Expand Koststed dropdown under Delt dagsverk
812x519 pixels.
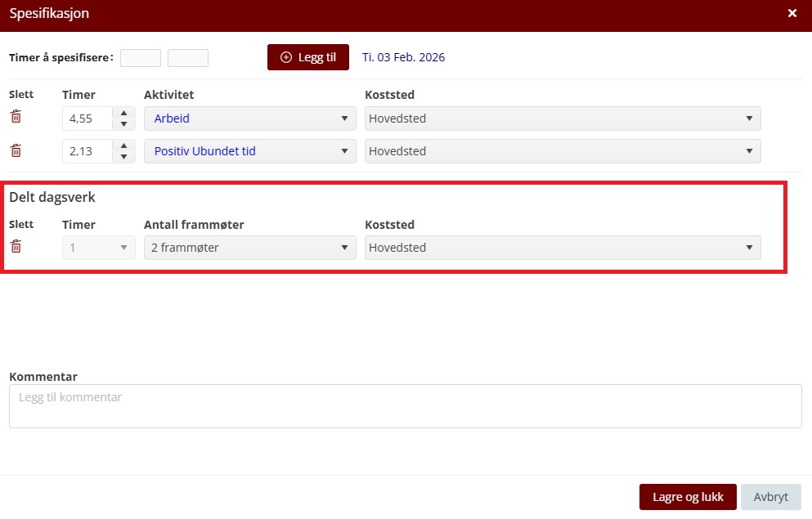coord(562,248)
